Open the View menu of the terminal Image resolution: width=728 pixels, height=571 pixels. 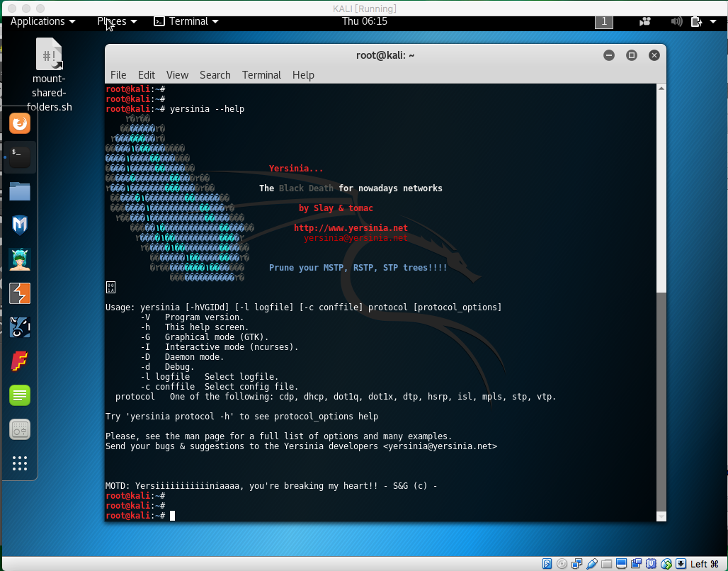[177, 75]
